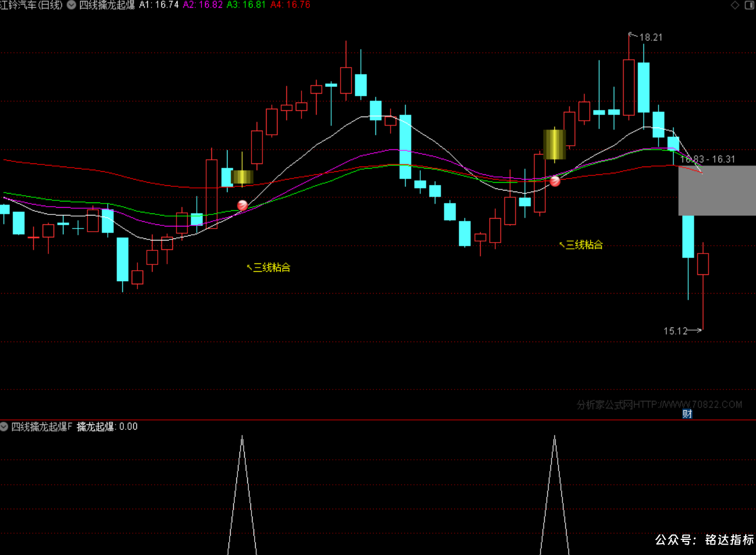Viewport: 756px width, 555px height.
Task: Click the 财 finance marker icon
Action: [x=687, y=414]
